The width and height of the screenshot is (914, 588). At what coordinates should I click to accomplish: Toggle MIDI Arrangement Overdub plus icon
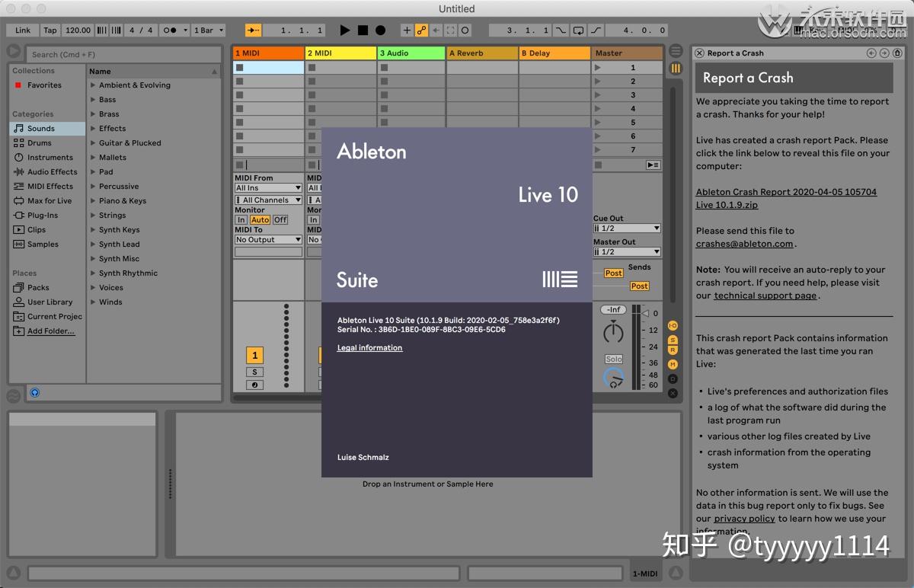[407, 30]
